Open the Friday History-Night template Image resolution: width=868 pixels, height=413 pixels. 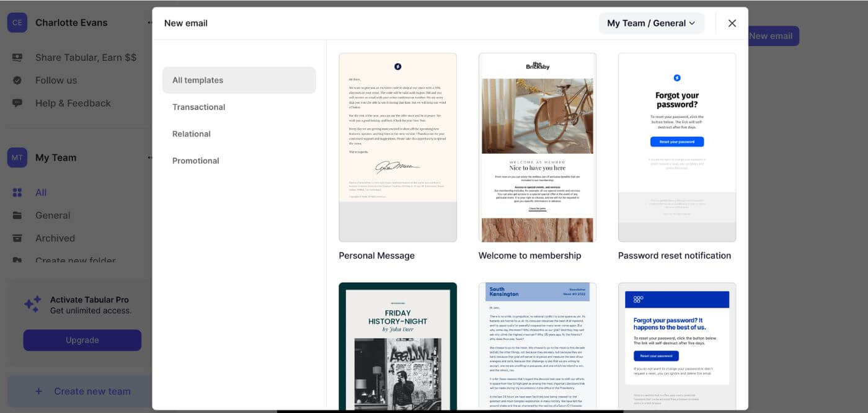397,346
